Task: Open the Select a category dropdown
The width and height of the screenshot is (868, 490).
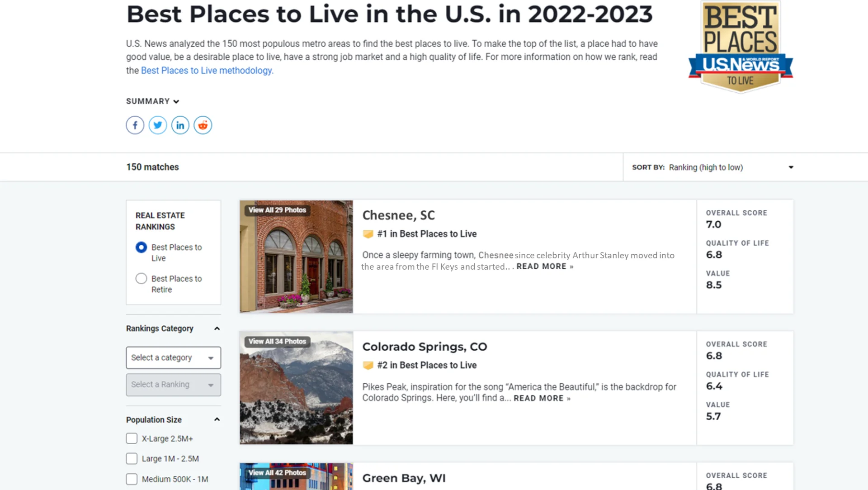Action: tap(173, 358)
